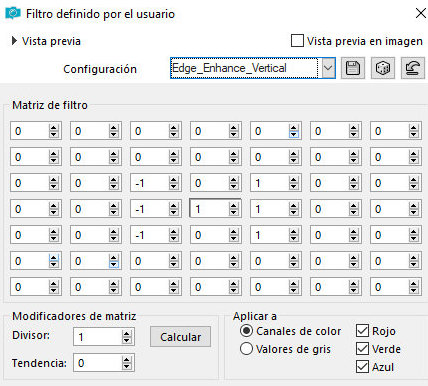428x386 pixels.
Task: Open the Configuración preset dropdown arrow
Action: point(328,68)
